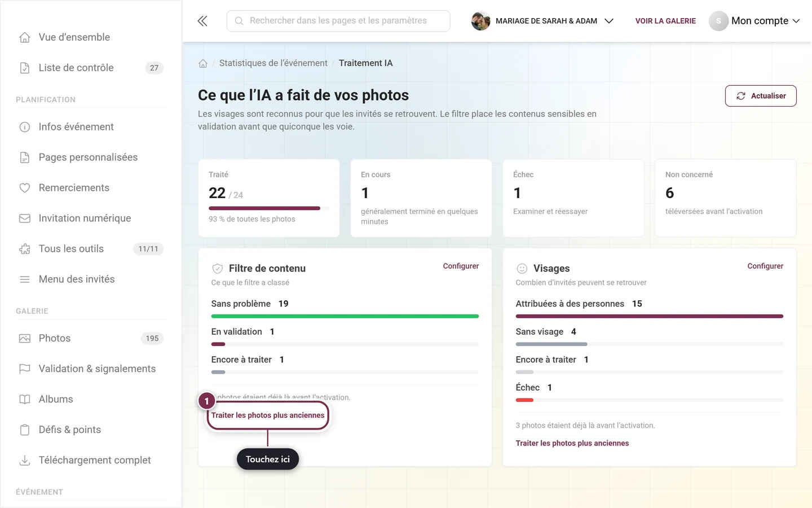Click the En validation row label
This screenshot has height=508, width=812.
(x=237, y=332)
